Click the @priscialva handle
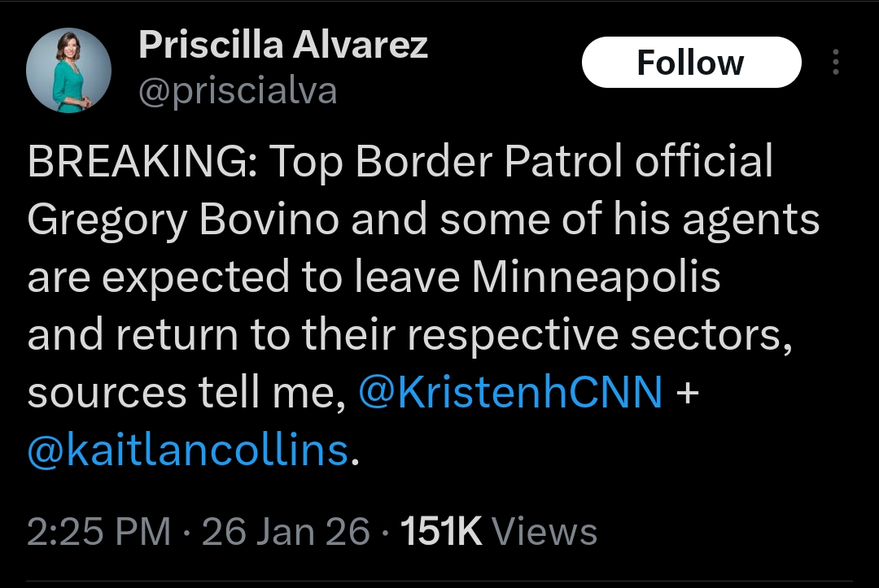Viewport: 879px width, 588px height. pos(238,91)
